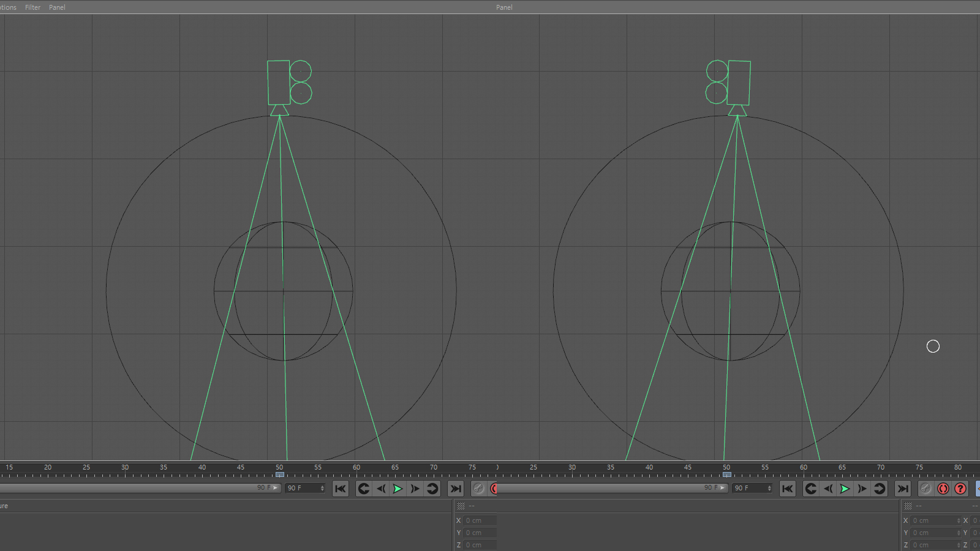Click the left preview range slider's end handle

275,488
